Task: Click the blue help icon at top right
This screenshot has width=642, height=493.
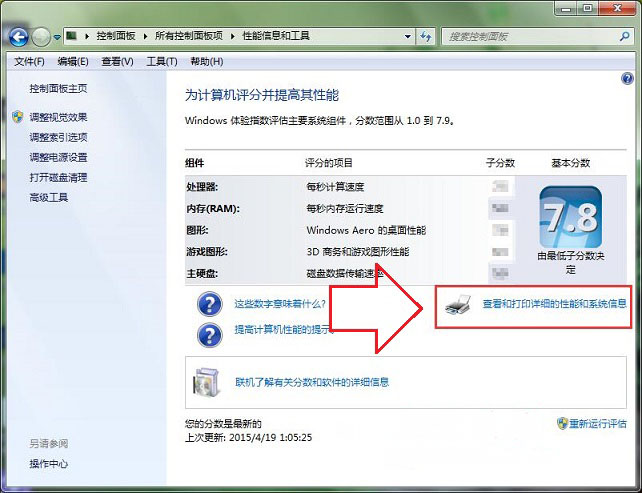Action: pyautogui.click(x=627, y=78)
